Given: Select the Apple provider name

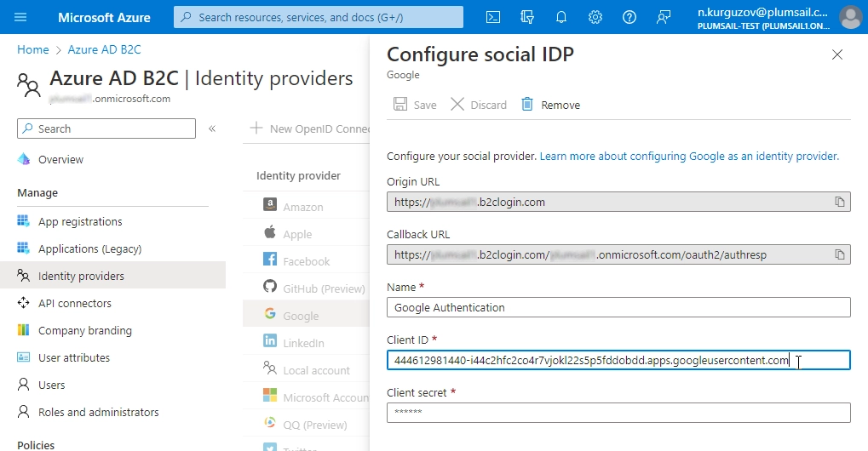Looking at the screenshot, I should point(297,234).
